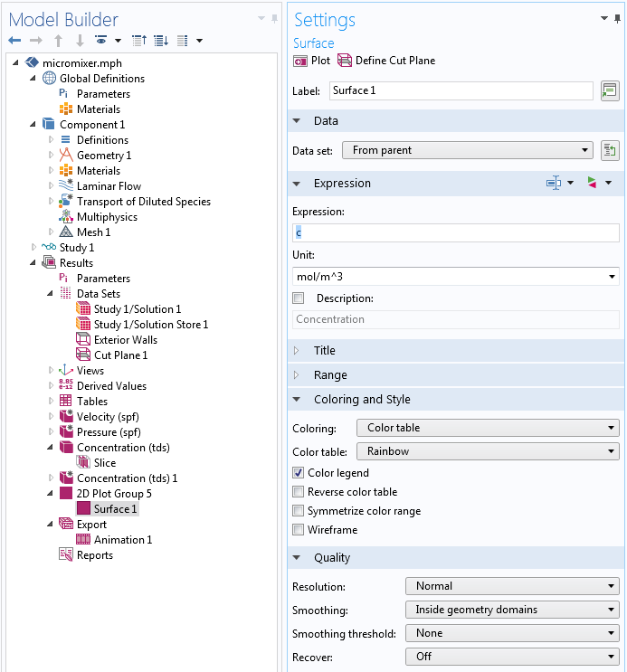Viewport: 627px width, 672px height.
Task: Enable Symmetrize color range checkbox
Action: click(298, 510)
